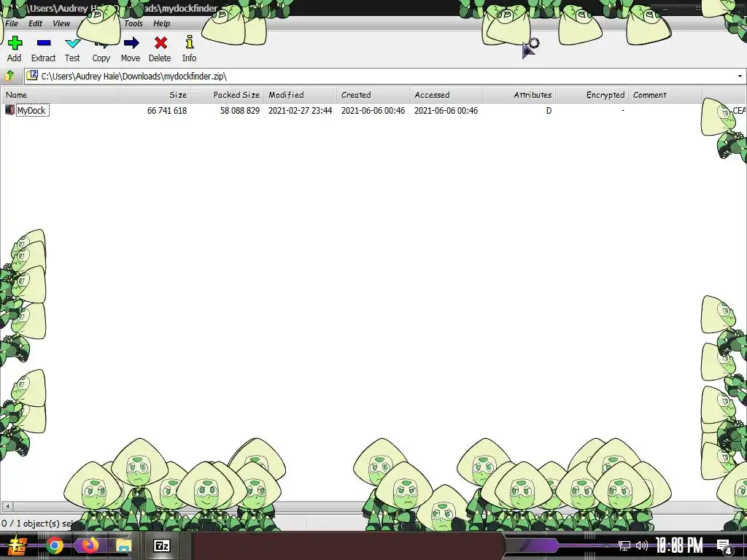Screen dimensions: 747x560
Task: Click the Attributes column header
Action: tap(519, 95)
